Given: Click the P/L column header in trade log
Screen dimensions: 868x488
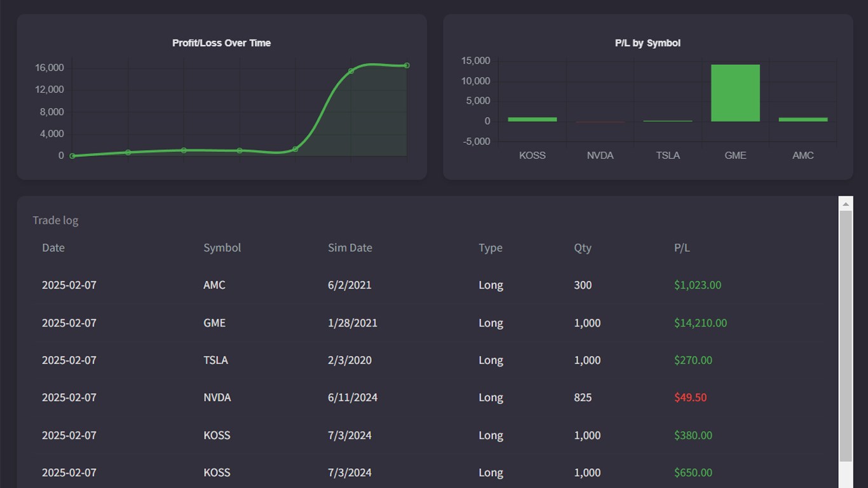Looking at the screenshot, I should [682, 248].
